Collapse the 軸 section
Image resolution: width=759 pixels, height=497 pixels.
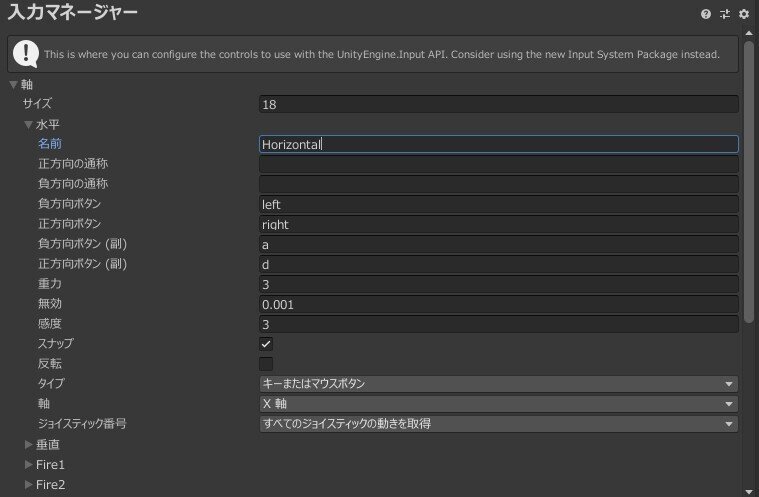pos(13,85)
